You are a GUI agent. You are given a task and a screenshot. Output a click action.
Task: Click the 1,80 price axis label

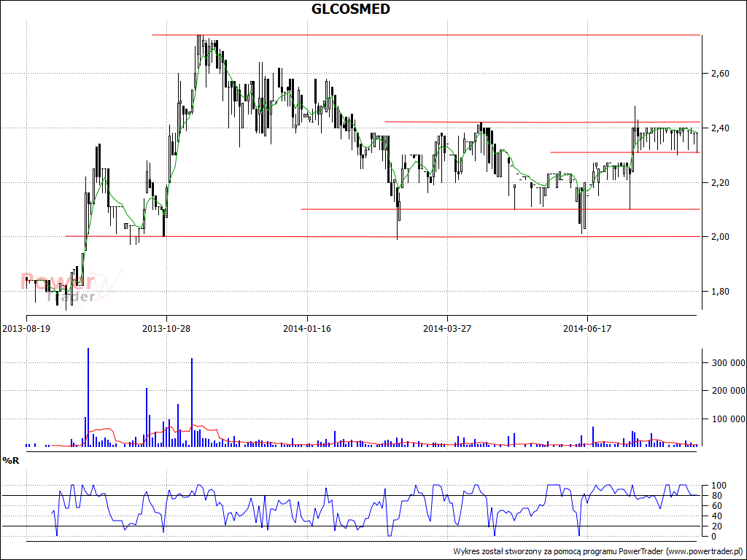720,292
